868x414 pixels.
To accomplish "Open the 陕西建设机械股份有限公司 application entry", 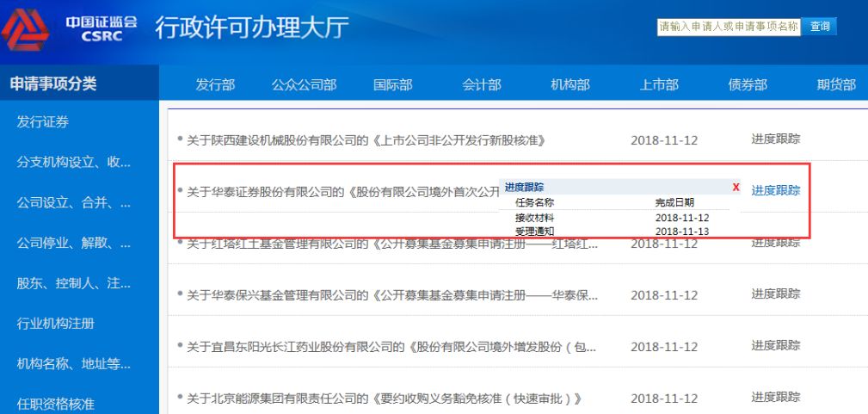I will click(x=366, y=140).
